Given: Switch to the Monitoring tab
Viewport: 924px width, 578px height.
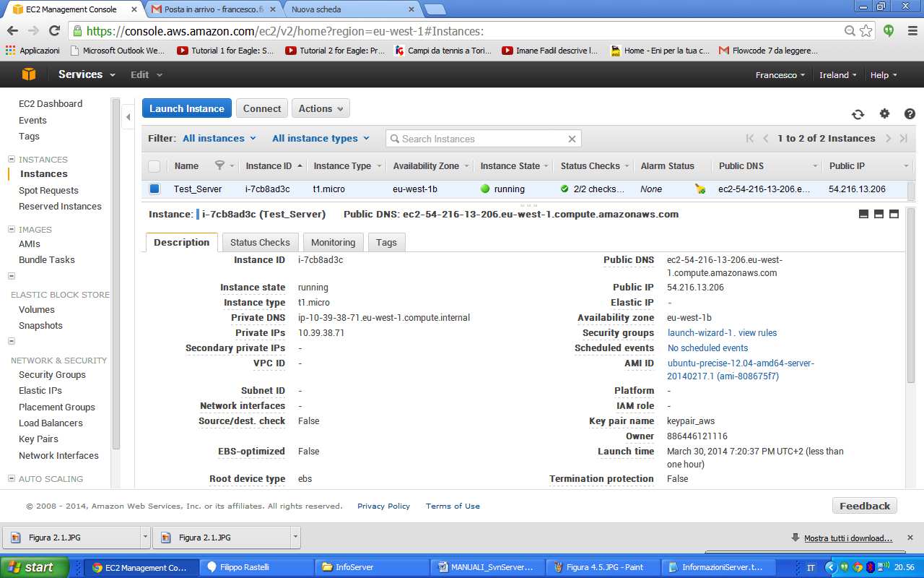Looking at the screenshot, I should [x=333, y=242].
